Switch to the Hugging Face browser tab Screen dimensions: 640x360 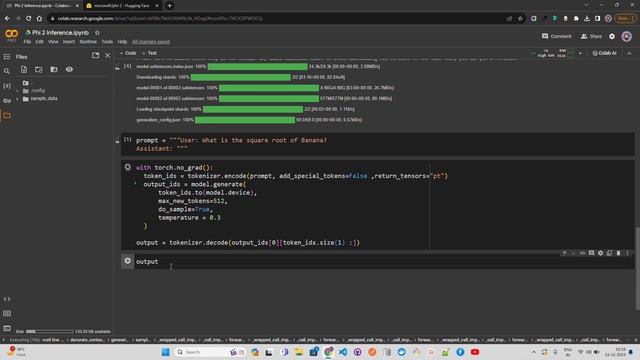click(x=121, y=6)
